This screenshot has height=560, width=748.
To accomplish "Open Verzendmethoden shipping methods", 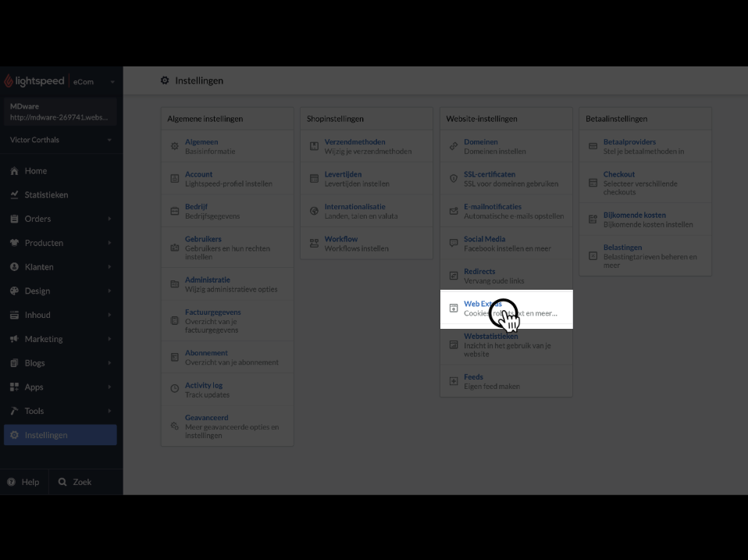I will (354, 141).
